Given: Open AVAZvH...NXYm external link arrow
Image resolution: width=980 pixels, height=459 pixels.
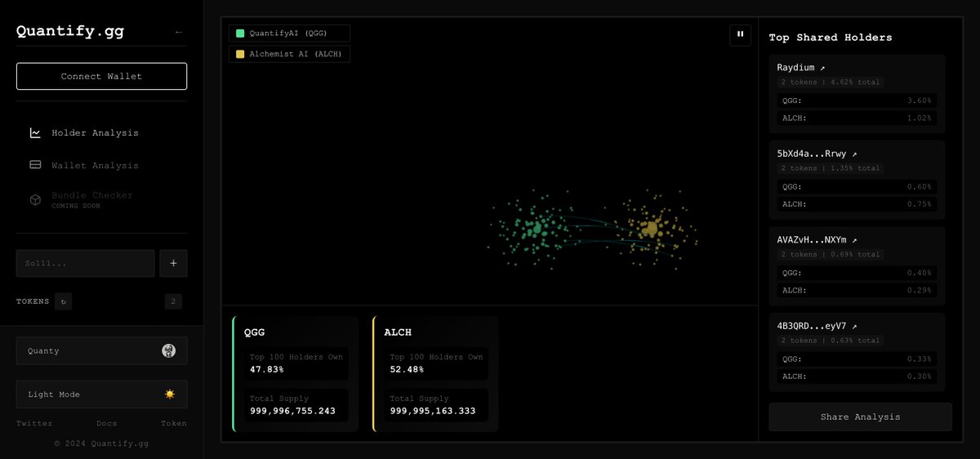Looking at the screenshot, I should coord(854,240).
